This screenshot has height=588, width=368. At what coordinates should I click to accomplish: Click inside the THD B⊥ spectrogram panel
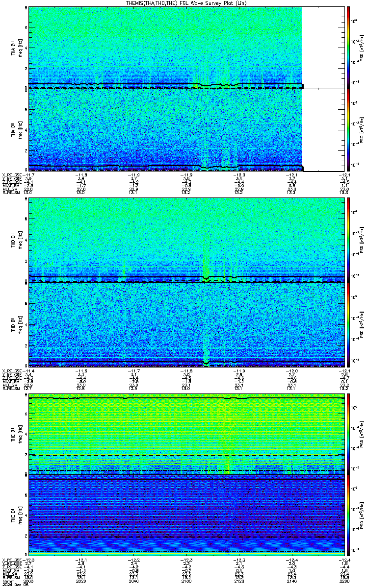click(x=186, y=240)
